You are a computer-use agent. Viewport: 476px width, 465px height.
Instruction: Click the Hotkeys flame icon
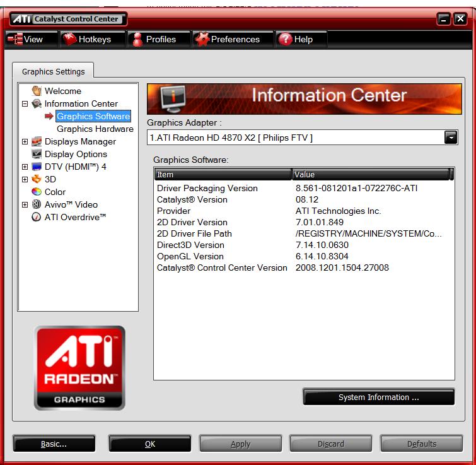click(x=69, y=39)
